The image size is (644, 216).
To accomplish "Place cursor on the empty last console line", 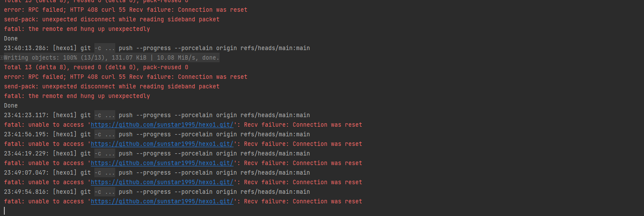I will click(x=87, y=211).
